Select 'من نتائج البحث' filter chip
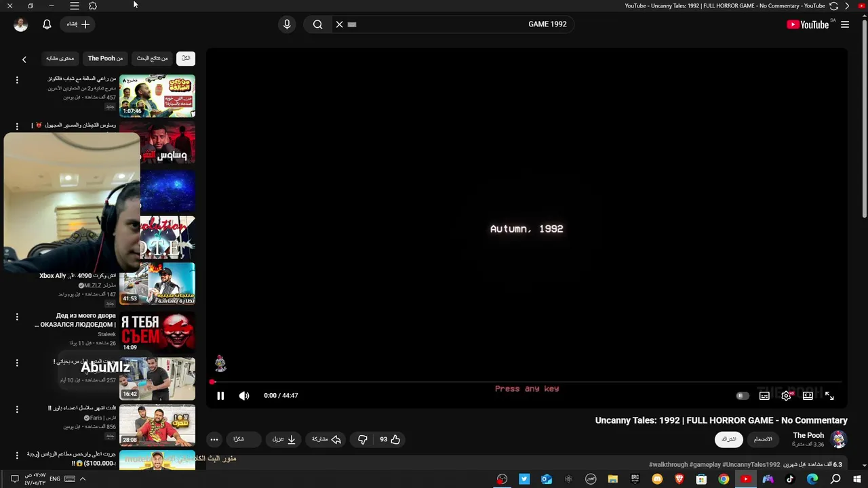The height and width of the screenshot is (488, 868). tap(152, 58)
